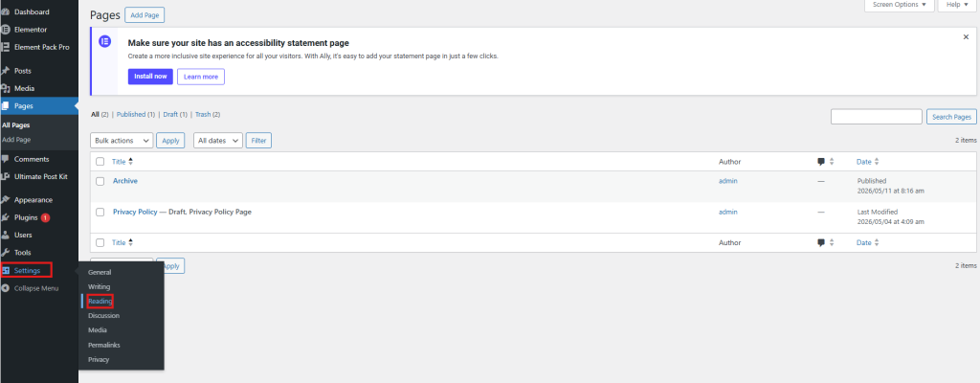980x383 pixels.
Task: Toggle the select-all checkbox in the table header
Action: (100, 162)
